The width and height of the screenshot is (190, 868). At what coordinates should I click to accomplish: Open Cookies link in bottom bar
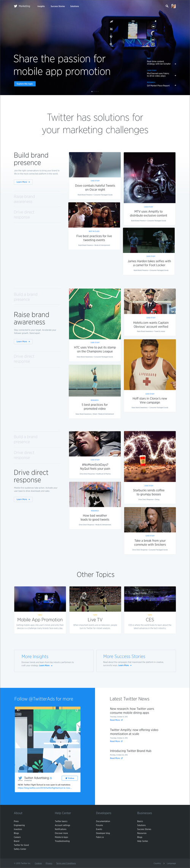pyautogui.click(x=38, y=863)
